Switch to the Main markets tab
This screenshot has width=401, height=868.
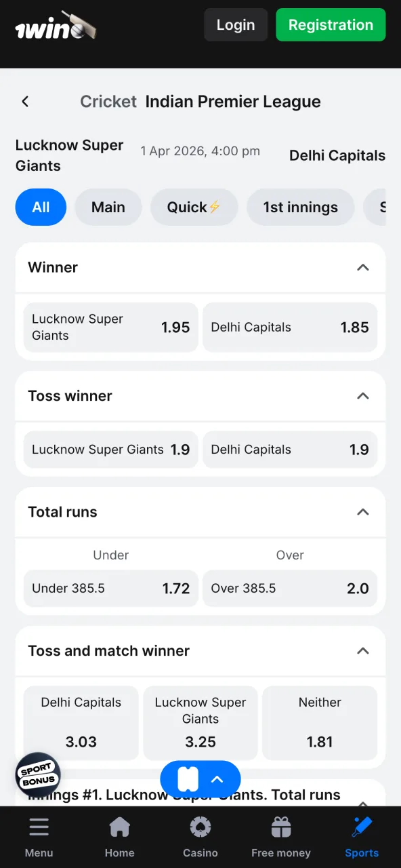click(x=108, y=207)
